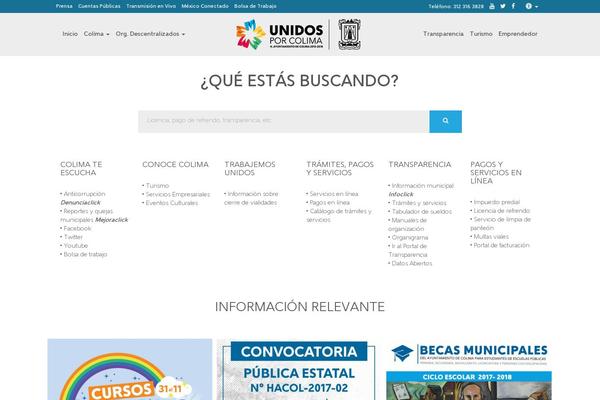Expand the info icon dropdown in top bar
Image resolution: width=600 pixels, height=400 pixels.
tap(532, 6)
